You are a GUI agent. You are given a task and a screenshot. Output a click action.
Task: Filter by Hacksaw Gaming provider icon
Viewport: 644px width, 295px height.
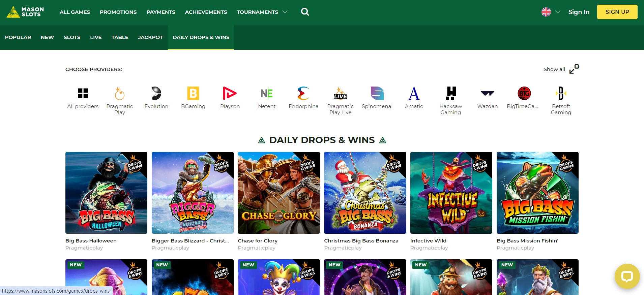(451, 93)
